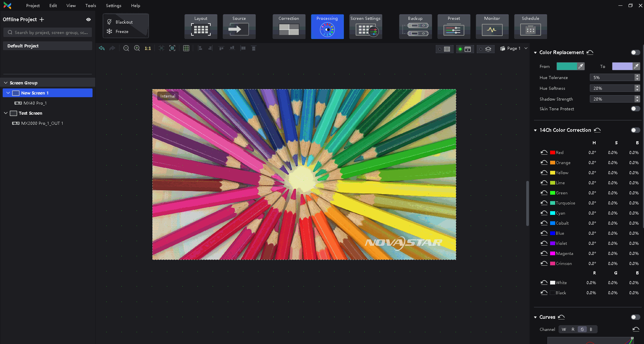Click the fit-to-screen frame icon
Screen dimensions: 644x344
click(x=172, y=48)
